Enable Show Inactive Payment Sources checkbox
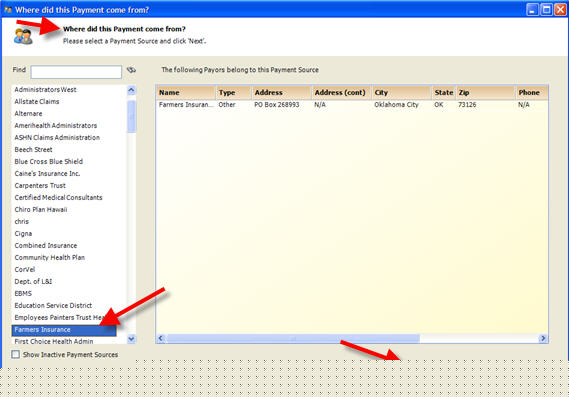Viewport: 569px width, 397px height. (16, 355)
